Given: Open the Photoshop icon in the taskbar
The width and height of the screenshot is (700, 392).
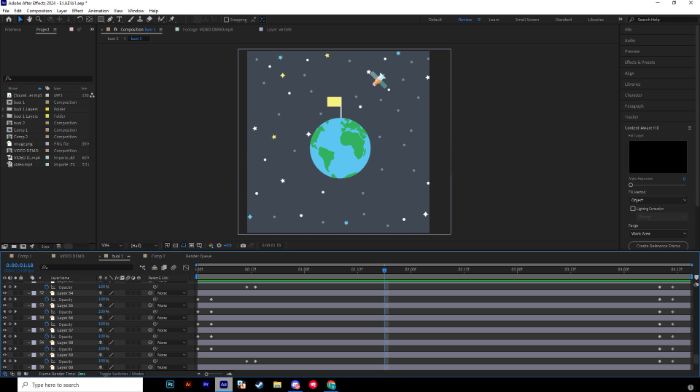Looking at the screenshot, I should coord(170,384).
